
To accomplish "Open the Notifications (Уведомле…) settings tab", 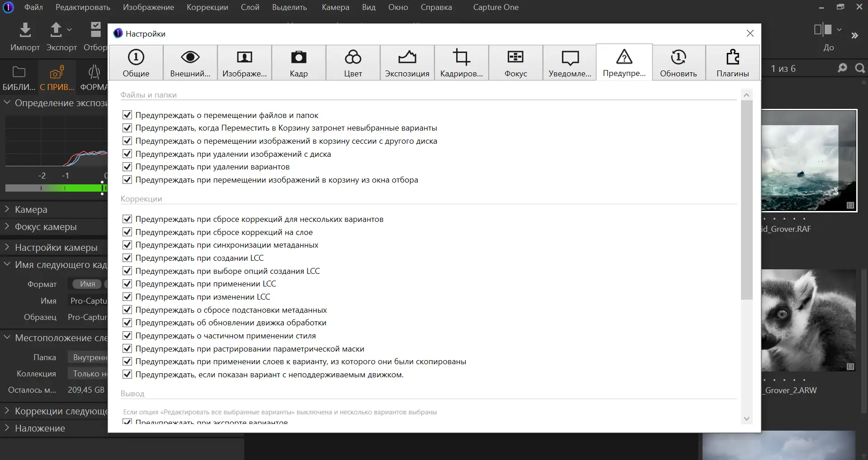I will point(570,63).
